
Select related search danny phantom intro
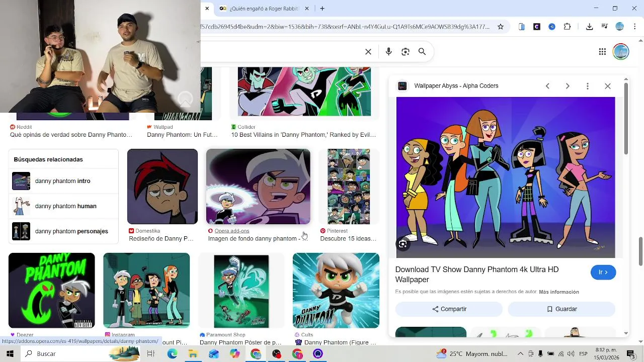63,181
